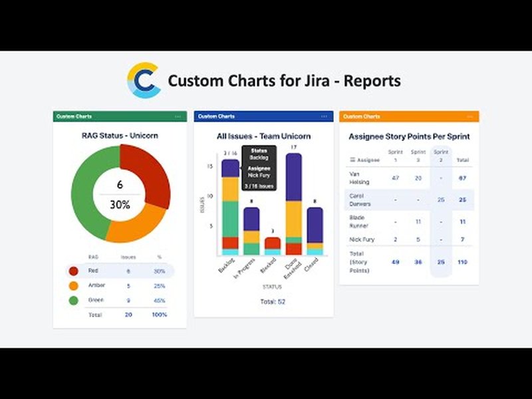
Task: Click the '6' in the donut center
Action: coord(120,185)
